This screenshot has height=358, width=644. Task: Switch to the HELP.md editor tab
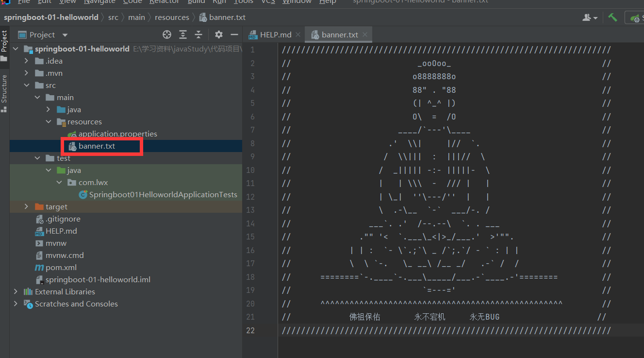pos(276,34)
